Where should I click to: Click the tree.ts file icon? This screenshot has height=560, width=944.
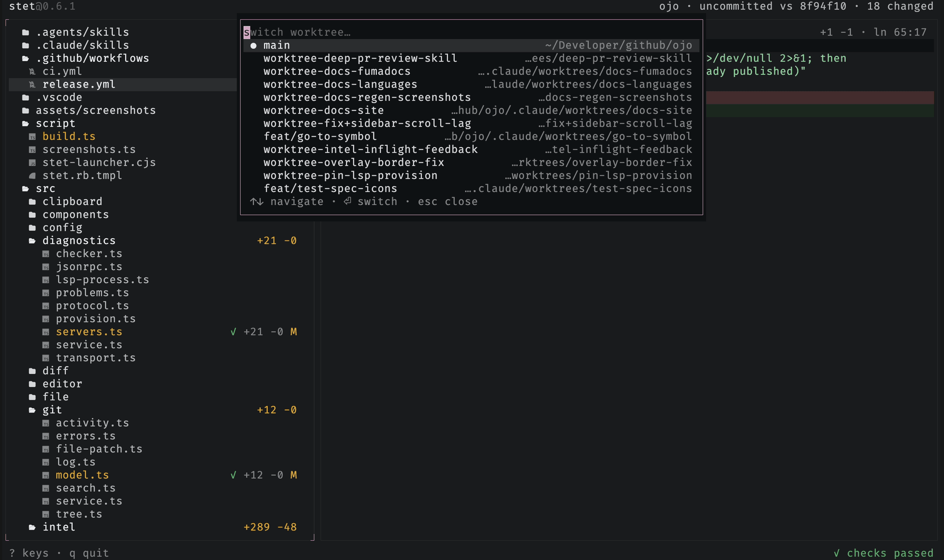click(46, 514)
